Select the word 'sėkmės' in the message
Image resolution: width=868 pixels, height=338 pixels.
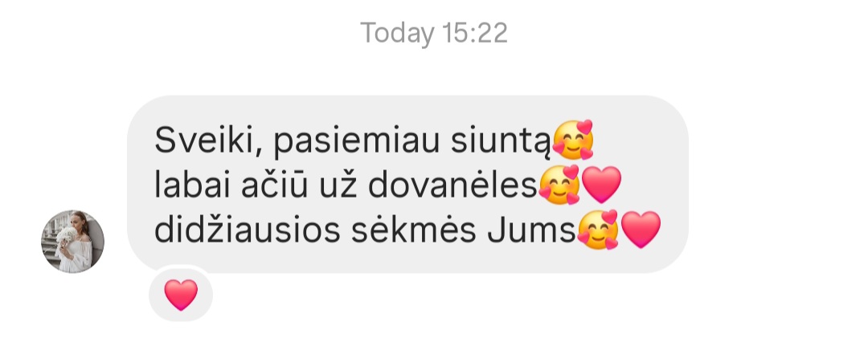[414, 231]
